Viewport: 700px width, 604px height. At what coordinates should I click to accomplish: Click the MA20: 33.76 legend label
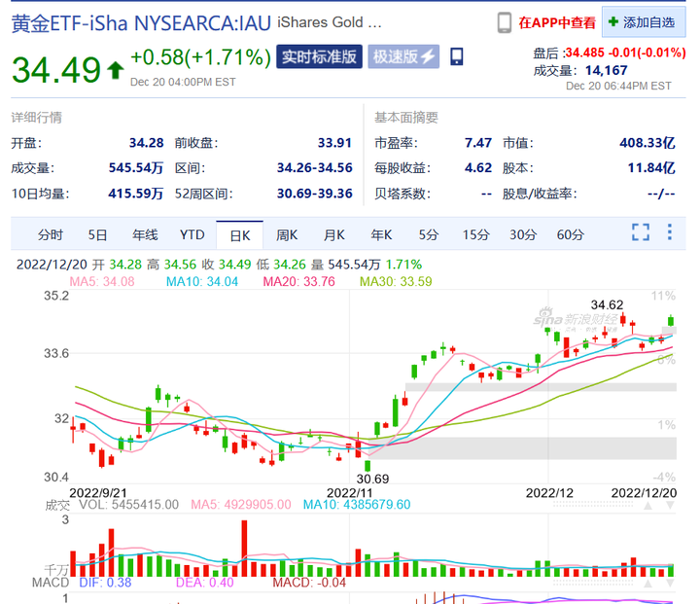tap(298, 281)
